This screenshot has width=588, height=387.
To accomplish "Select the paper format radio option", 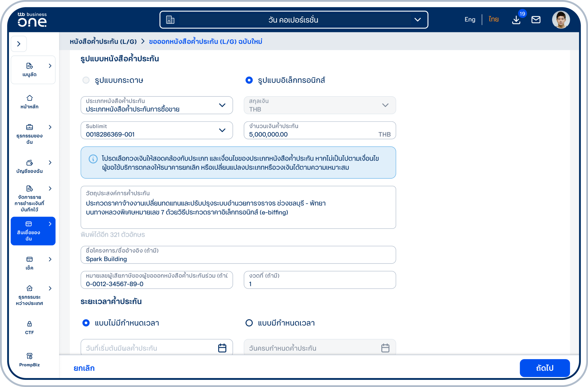I will (x=86, y=80).
